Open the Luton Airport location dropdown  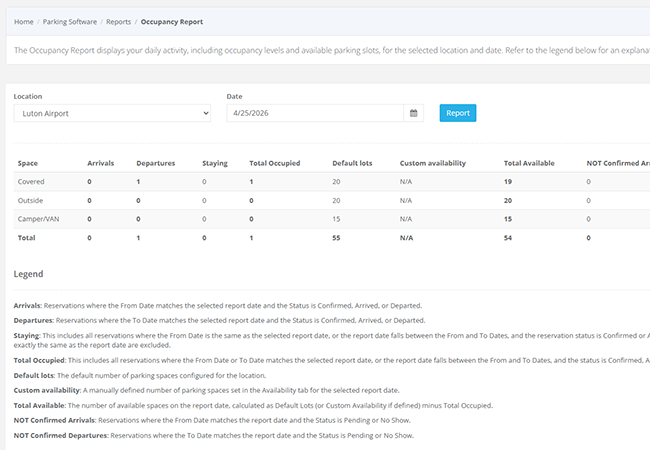tap(112, 113)
